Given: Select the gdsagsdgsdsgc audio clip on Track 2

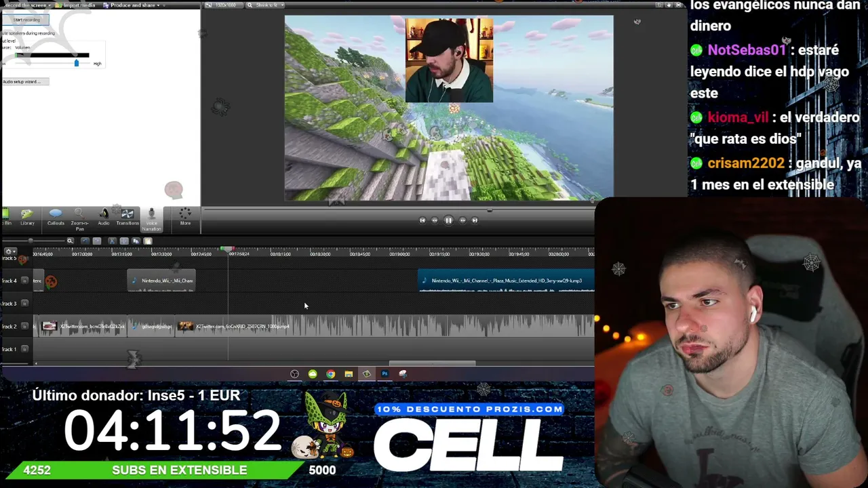Looking at the screenshot, I should coord(152,327).
